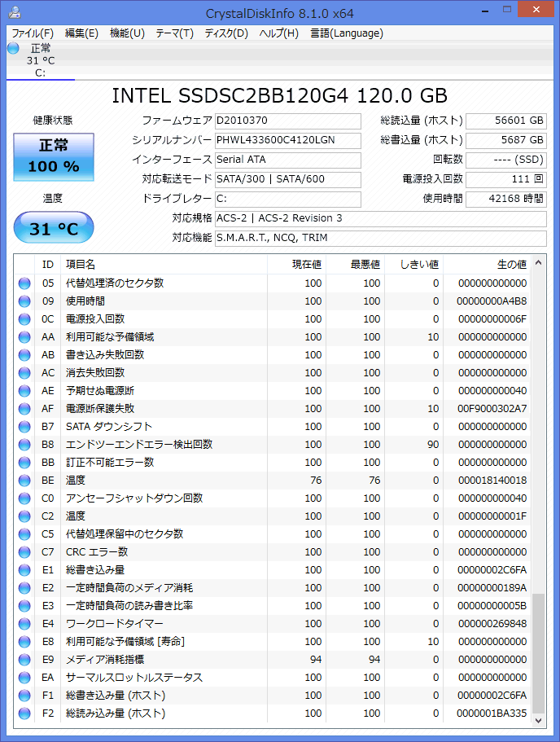Open the 編集(E) menu
This screenshot has width=560, height=742.
81,33
